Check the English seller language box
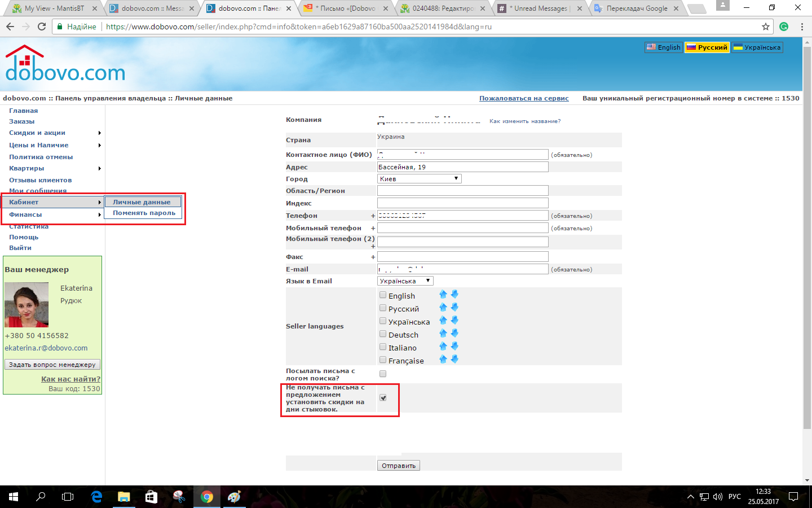This screenshot has width=812, height=508. [x=383, y=295]
